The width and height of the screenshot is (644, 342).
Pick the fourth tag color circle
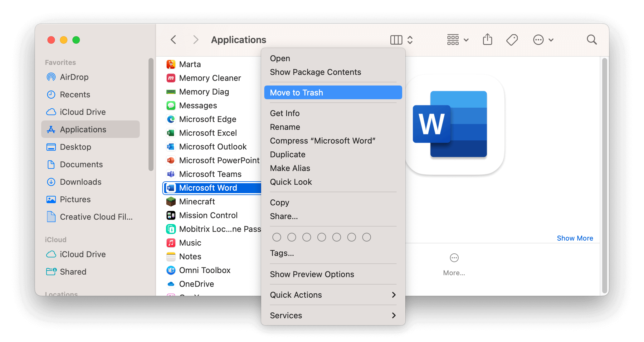point(321,237)
